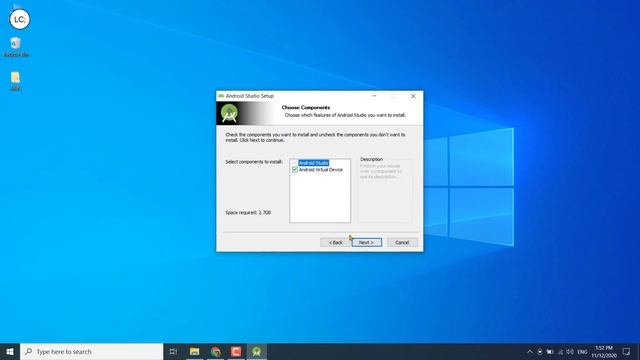Click the Choose Components heading
This screenshot has height=360, width=640.
[x=306, y=107]
